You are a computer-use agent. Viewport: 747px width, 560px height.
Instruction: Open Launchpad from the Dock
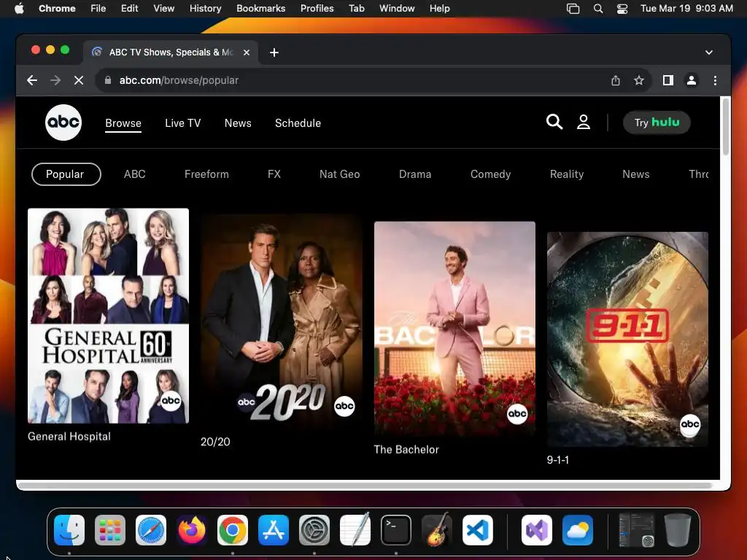pos(110,530)
